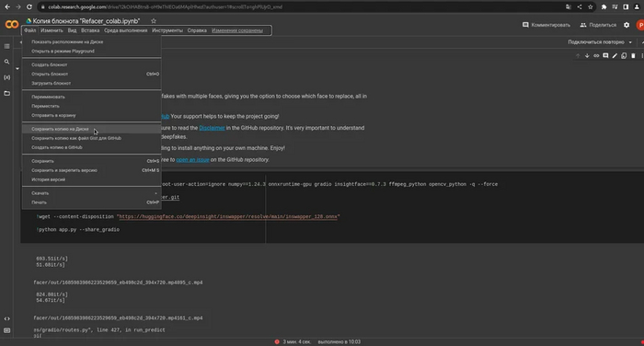Open the Вид menu
The width and height of the screenshot is (644, 346).
pyautogui.click(x=73, y=30)
